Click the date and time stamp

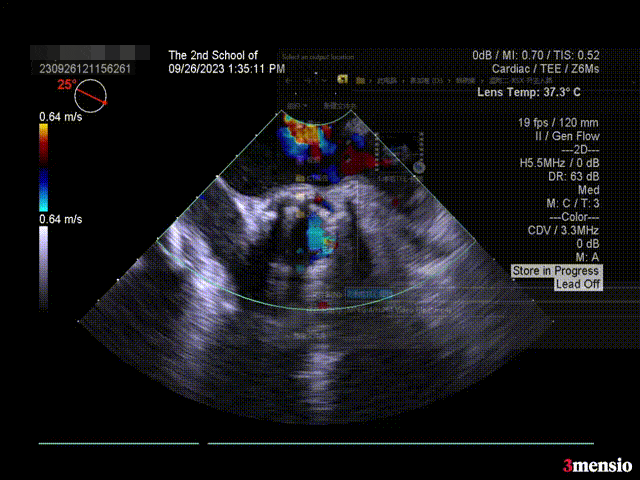click(x=226, y=69)
